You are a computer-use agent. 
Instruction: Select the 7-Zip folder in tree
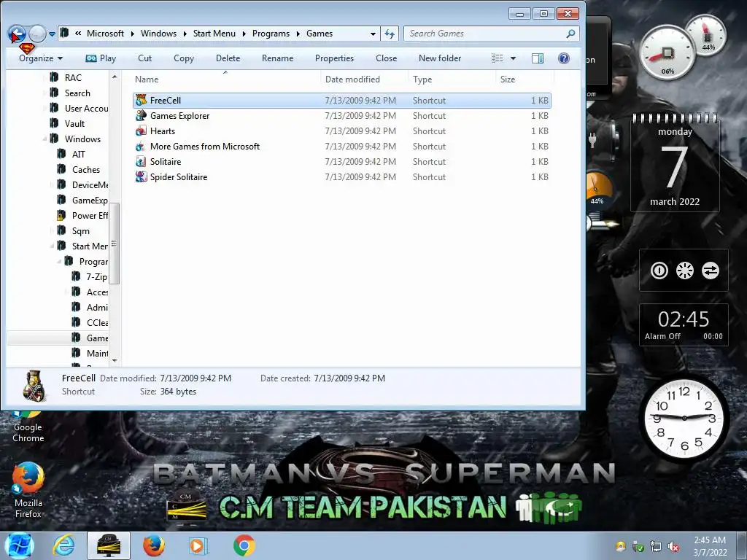pyautogui.click(x=96, y=276)
